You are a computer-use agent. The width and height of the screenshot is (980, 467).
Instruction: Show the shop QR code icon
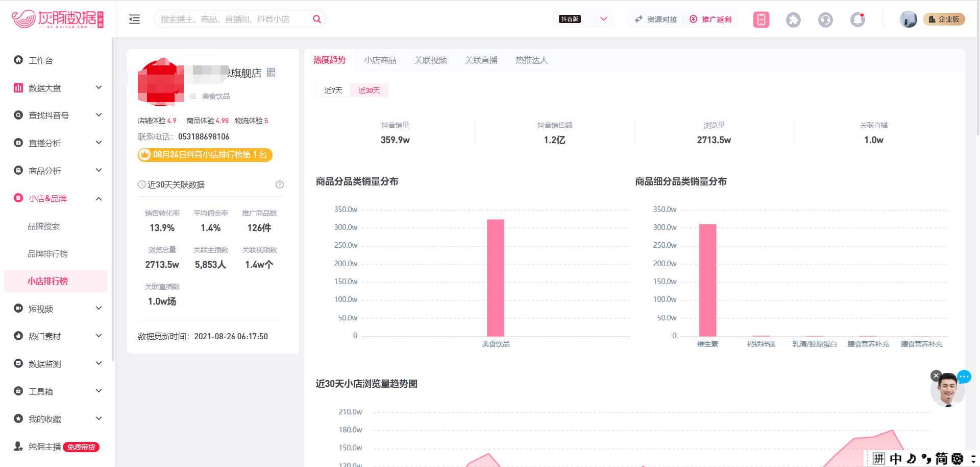(x=271, y=73)
